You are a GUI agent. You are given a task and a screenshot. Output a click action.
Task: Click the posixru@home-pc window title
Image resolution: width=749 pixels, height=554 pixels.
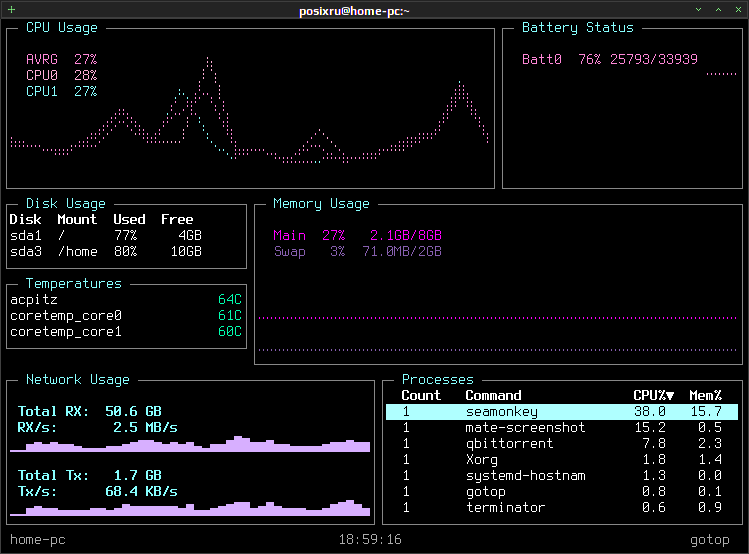coord(354,11)
